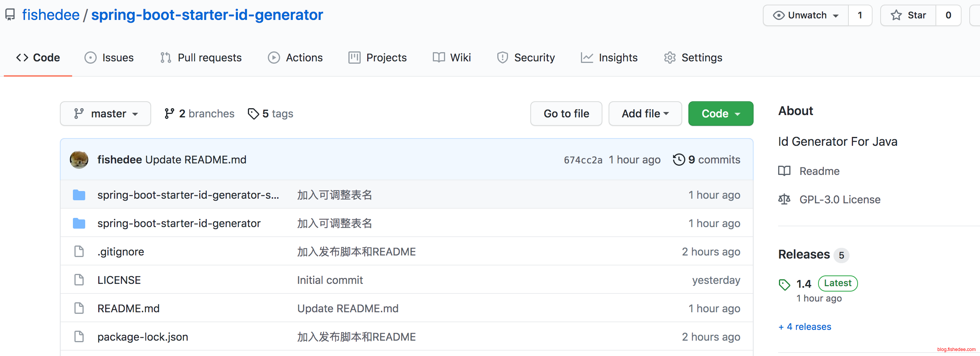Screen dimensions: 980x356
Task: Expand the master branch selector
Action: pos(106,114)
